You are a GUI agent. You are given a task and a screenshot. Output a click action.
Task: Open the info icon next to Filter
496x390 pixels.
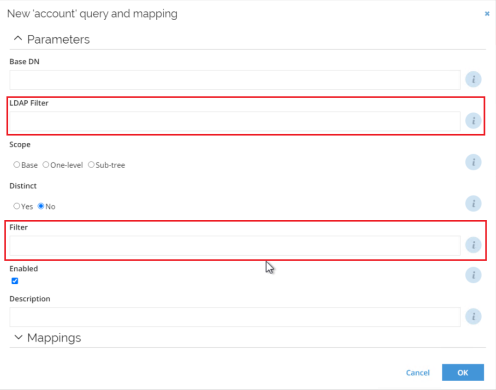coord(473,245)
